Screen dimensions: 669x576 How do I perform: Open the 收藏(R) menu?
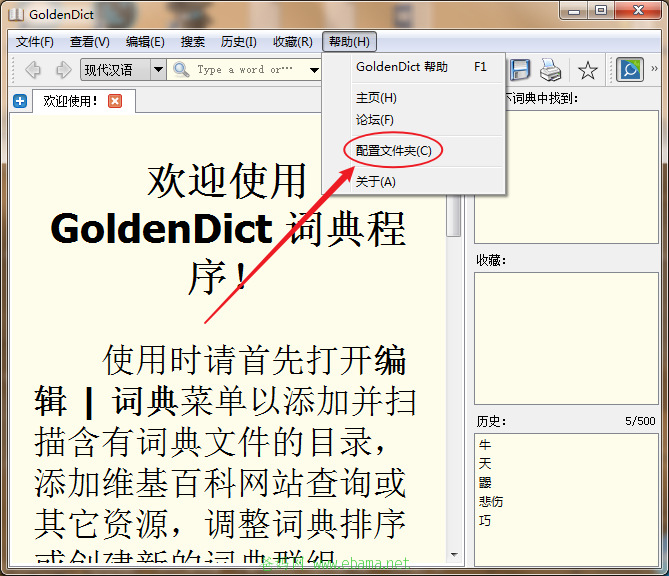(x=293, y=42)
